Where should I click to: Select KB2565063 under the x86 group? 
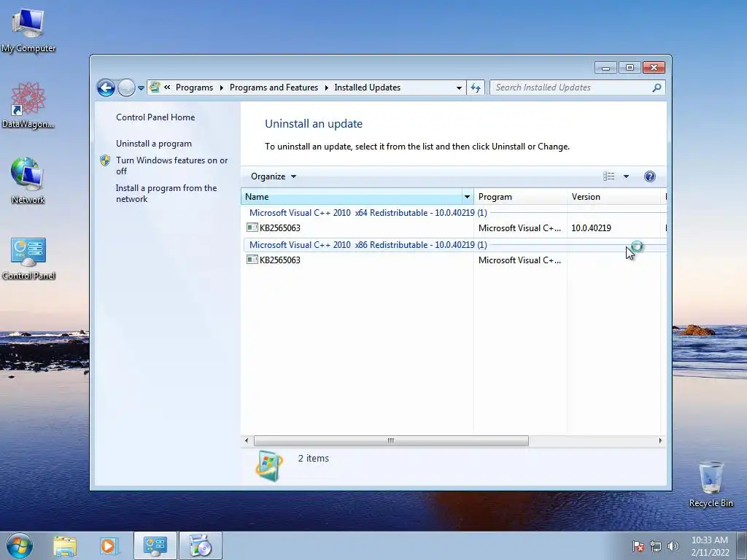click(x=279, y=260)
